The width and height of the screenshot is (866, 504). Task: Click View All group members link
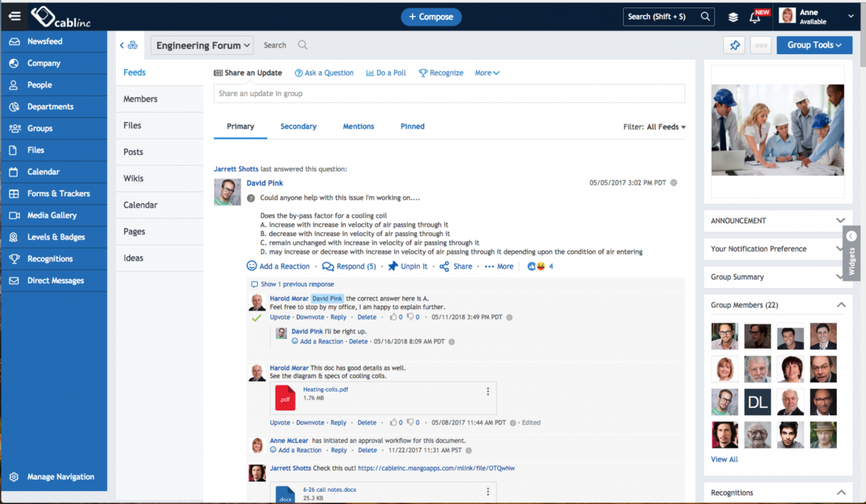[x=724, y=459]
